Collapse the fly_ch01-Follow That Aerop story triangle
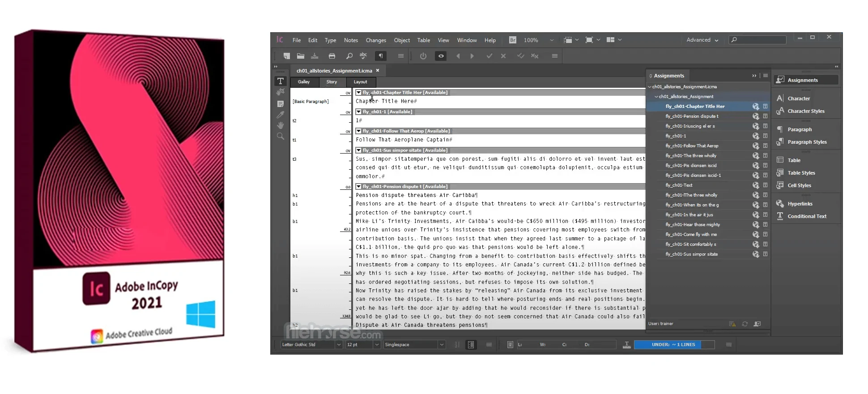Screen dimensions: 868x394 [x=358, y=131]
